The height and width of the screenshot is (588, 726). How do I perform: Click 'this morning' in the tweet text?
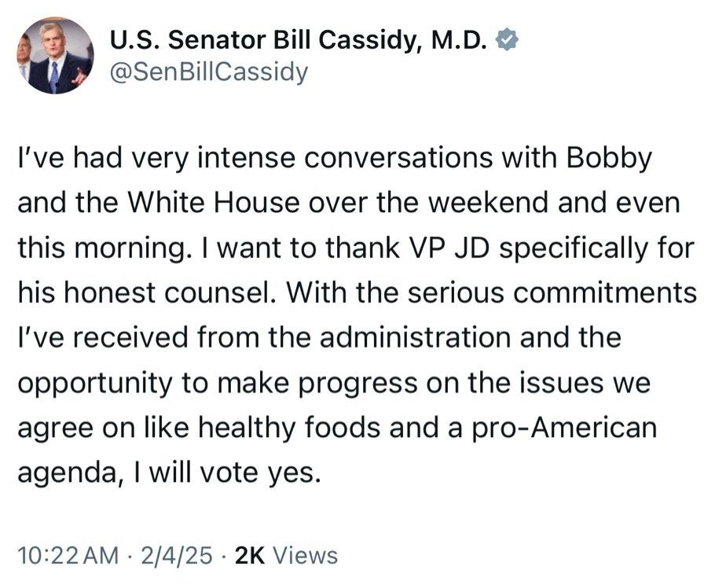[x=98, y=248]
